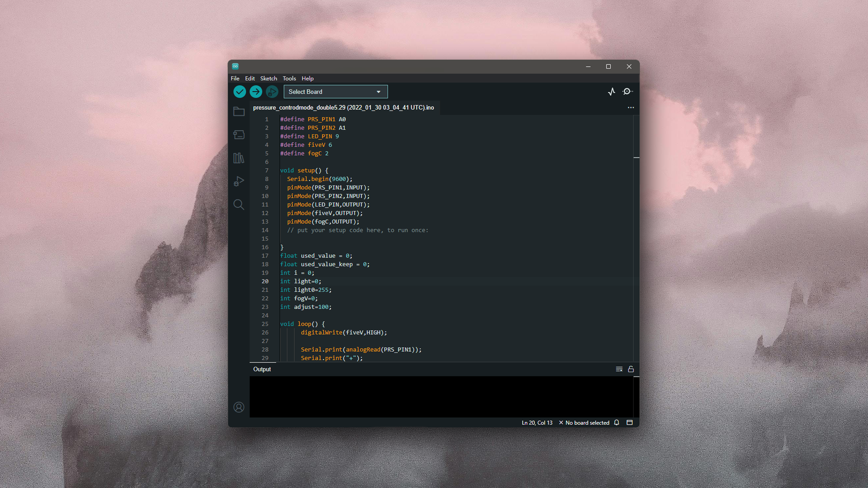
Task: Open the Serial Plotter
Action: point(611,91)
